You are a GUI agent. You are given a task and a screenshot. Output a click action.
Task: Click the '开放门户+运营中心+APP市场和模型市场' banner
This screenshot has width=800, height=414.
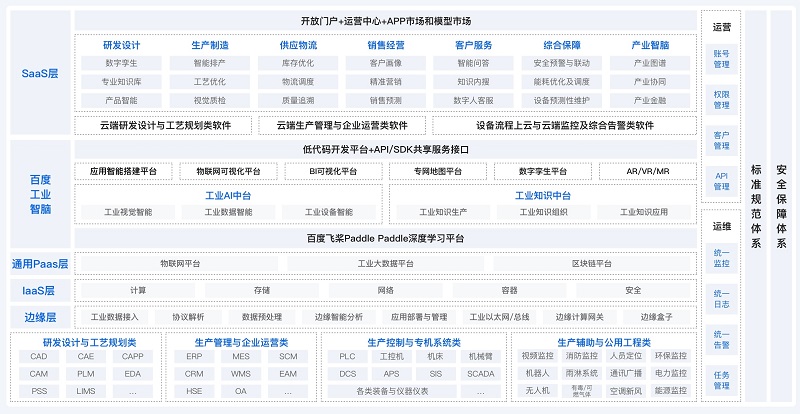[x=386, y=21]
